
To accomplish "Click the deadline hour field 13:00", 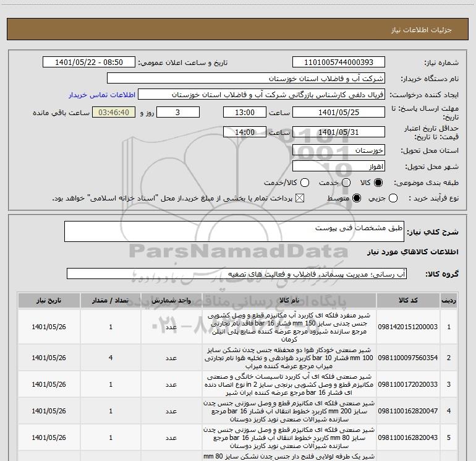I will (245, 112).
